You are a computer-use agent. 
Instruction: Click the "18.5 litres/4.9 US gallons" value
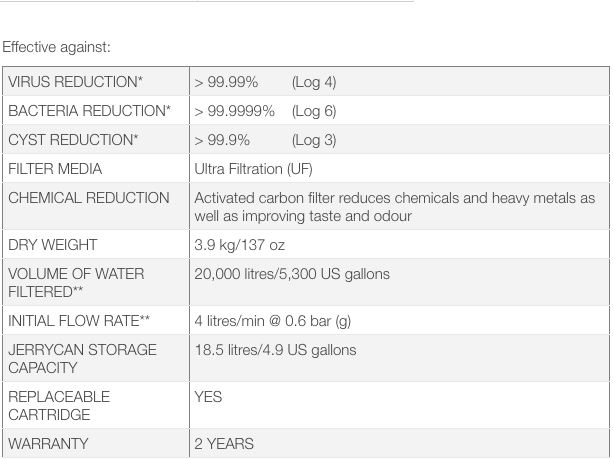tap(275, 350)
